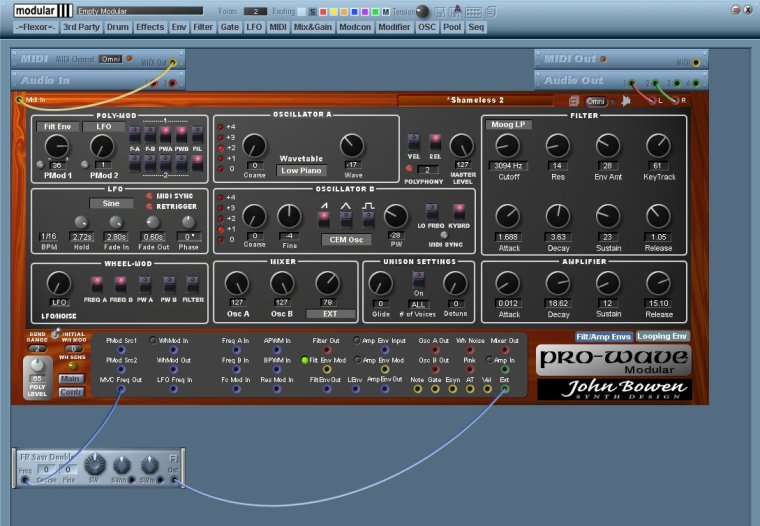The width and height of the screenshot is (760, 526).
Task: Click the Empty Modular name field
Action: [x=140, y=11]
